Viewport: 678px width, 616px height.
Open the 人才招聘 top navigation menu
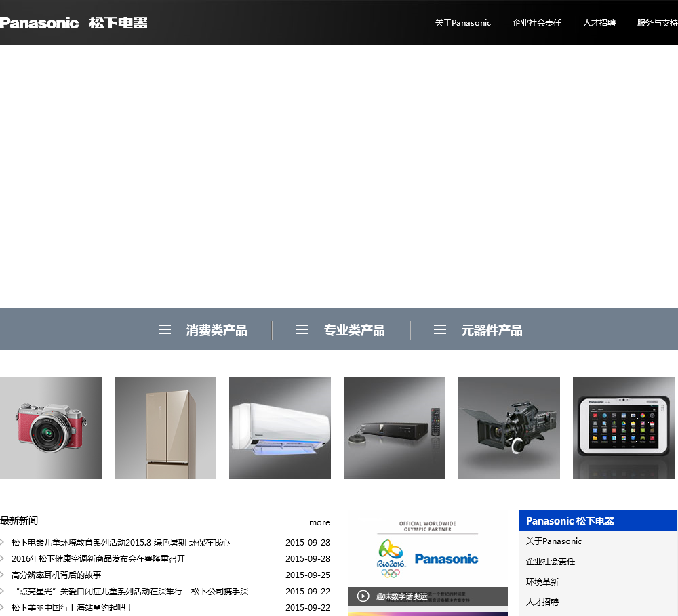[599, 23]
